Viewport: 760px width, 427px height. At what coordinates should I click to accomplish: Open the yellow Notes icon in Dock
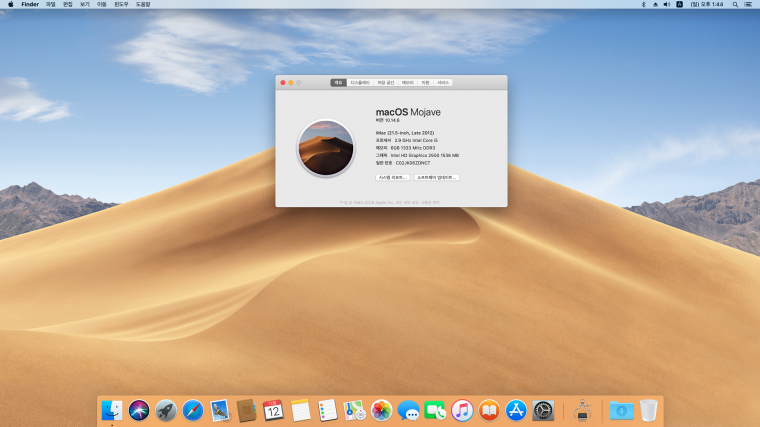301,411
